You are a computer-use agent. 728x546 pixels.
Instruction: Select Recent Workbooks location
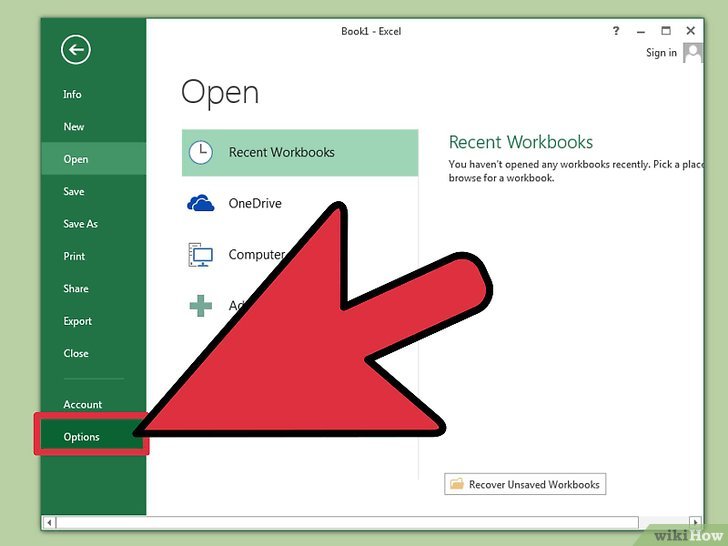(300, 152)
